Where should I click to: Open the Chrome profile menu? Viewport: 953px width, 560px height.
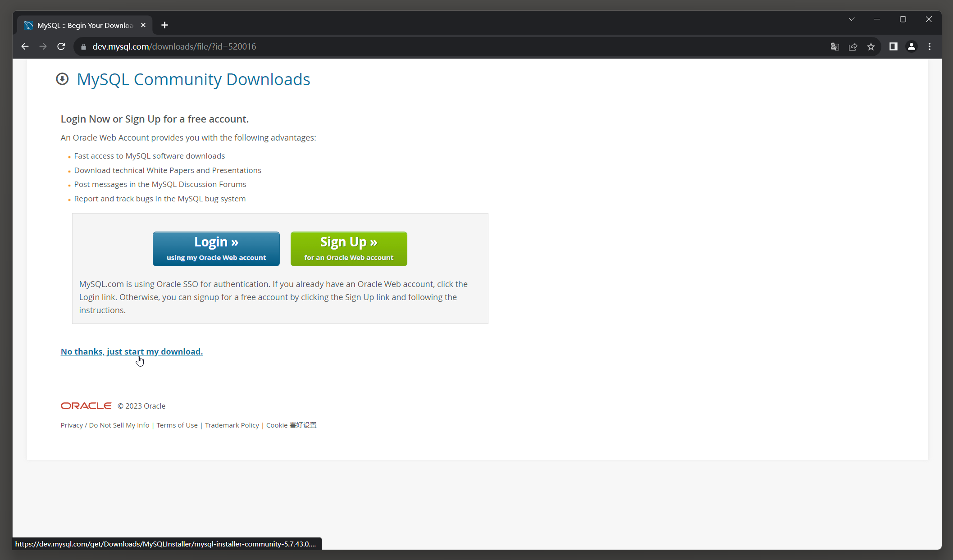pyautogui.click(x=912, y=46)
